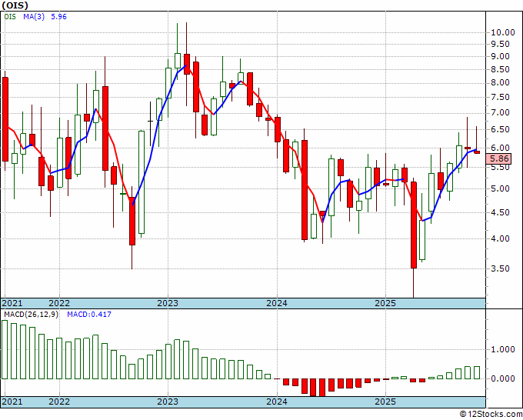Screen dimensions: 523x420
Task: Click the 7.50 price axis label
Action: pyautogui.click(x=500, y=98)
